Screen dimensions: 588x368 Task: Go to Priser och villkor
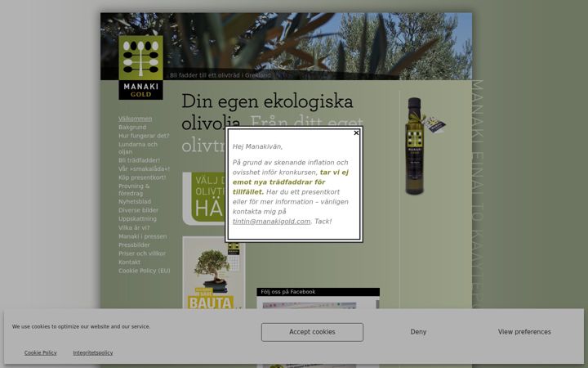(142, 254)
